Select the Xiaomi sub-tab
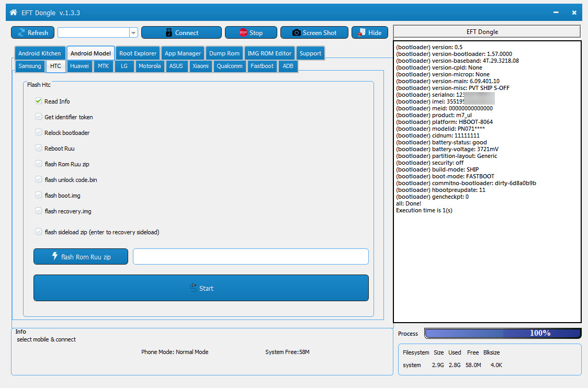 [x=201, y=66]
